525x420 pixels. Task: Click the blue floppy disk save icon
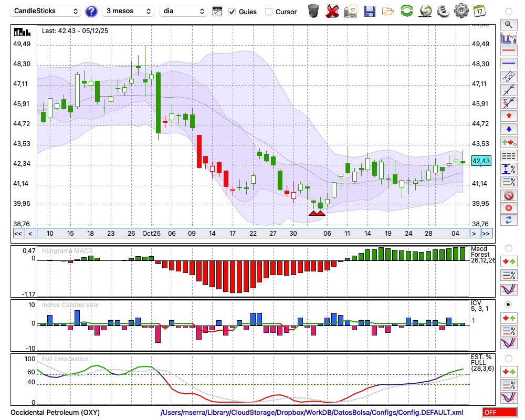[370, 11]
